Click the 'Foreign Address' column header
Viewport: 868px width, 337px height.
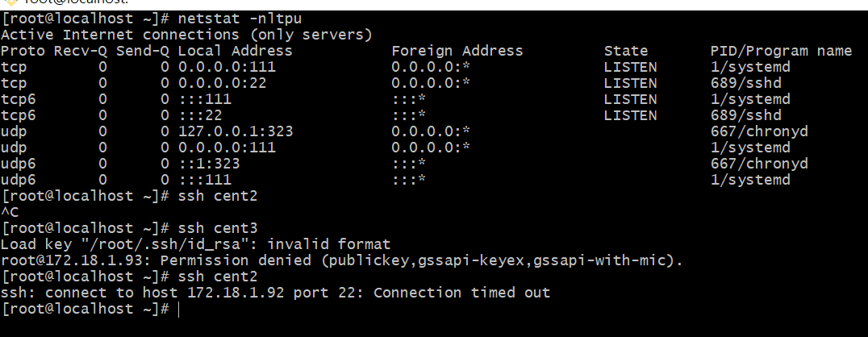click(457, 51)
